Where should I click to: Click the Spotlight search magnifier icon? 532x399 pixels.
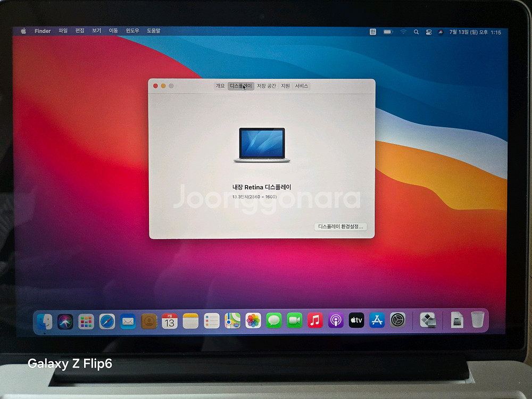416,32
